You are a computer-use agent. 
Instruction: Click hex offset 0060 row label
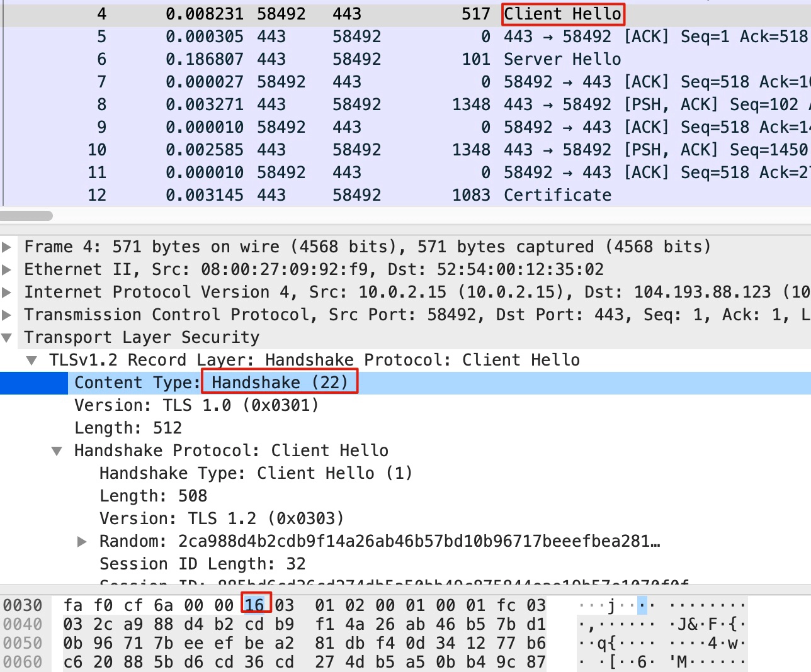tap(23, 662)
